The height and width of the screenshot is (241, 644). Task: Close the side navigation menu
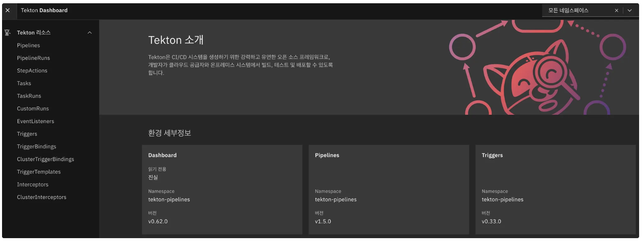[8, 11]
